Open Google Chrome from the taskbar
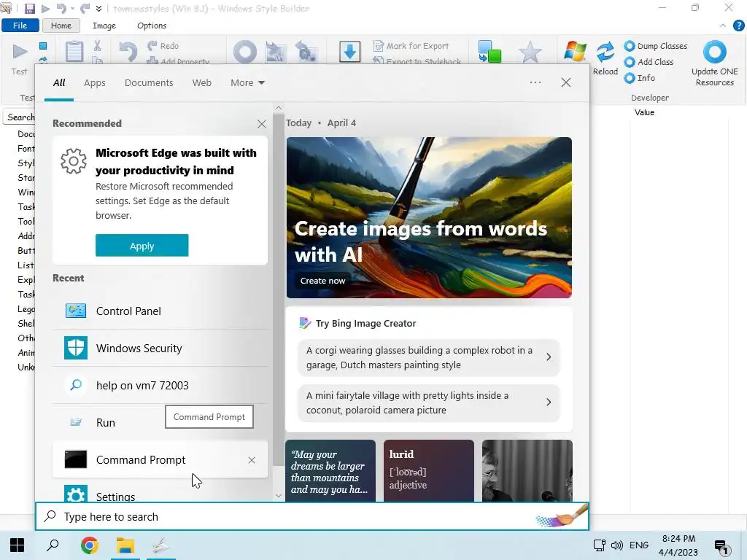Viewport: 747px width, 560px height. [x=89, y=545]
